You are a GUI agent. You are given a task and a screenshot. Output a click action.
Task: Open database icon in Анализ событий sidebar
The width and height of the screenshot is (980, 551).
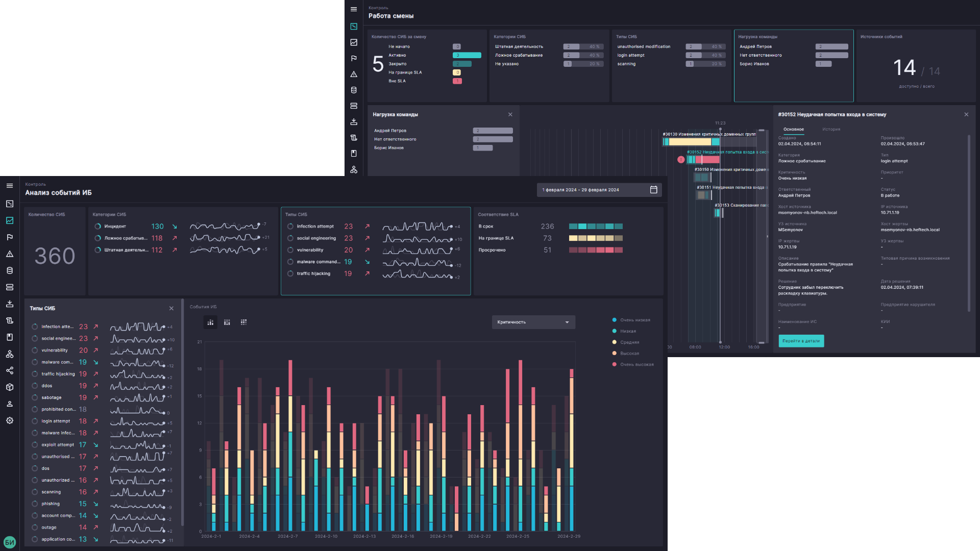pos(10,270)
